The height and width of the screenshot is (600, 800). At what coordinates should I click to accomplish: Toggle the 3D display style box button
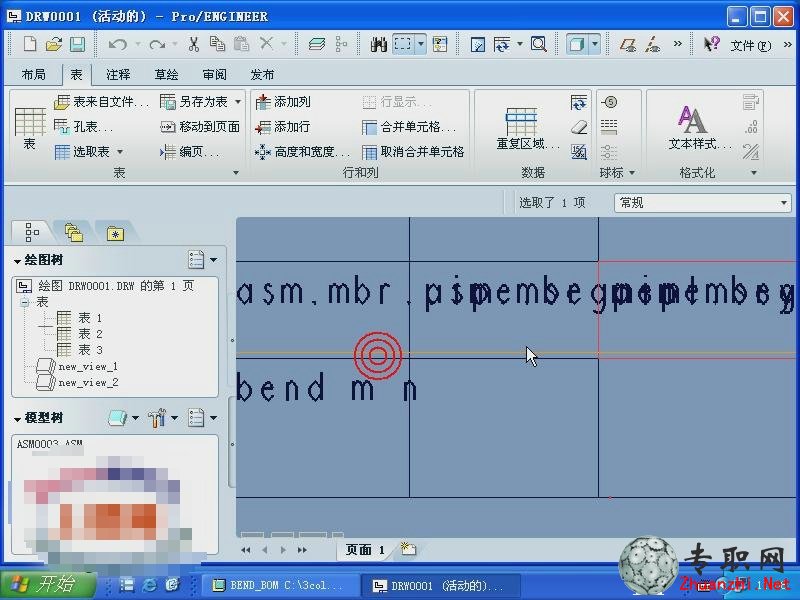tap(577, 44)
